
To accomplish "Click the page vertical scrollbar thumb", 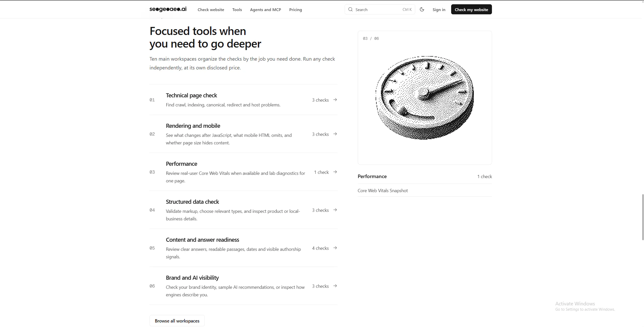I will (643, 217).
